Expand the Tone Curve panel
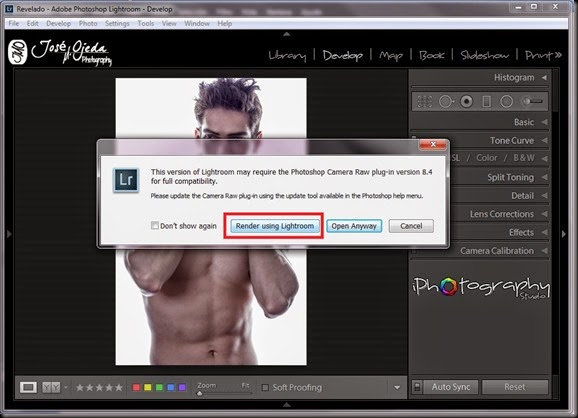Viewport: 578px width, 418px height. tap(544, 140)
